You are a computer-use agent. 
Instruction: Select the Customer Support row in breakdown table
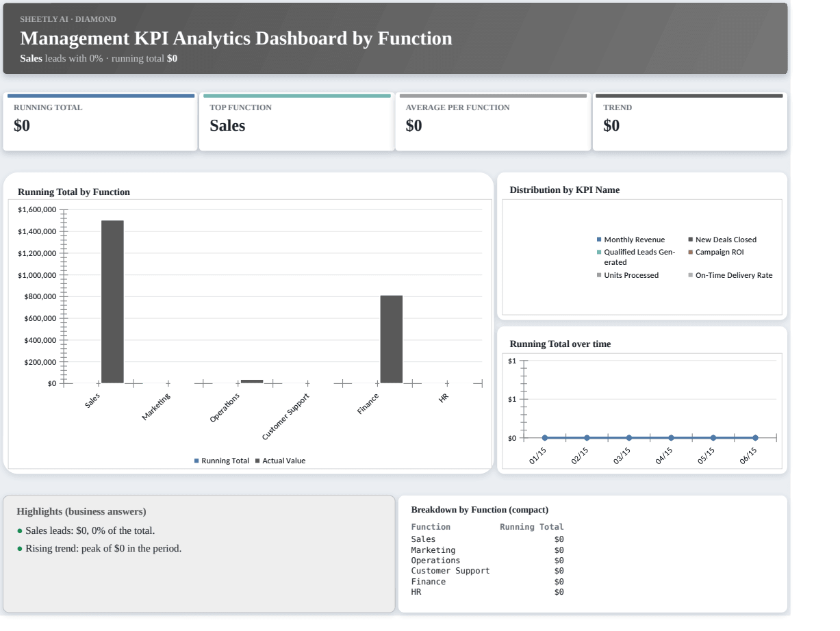(487, 571)
